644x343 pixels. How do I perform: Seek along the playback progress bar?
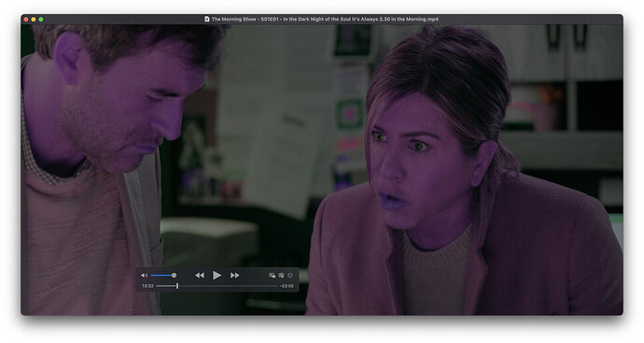tap(217, 286)
